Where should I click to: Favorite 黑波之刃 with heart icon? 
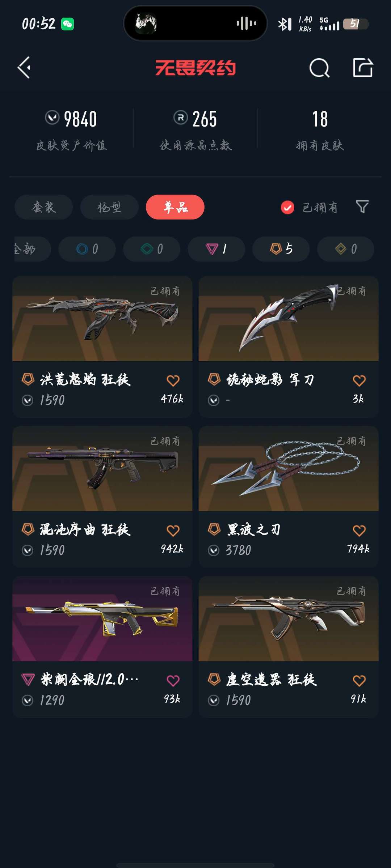pos(359,531)
